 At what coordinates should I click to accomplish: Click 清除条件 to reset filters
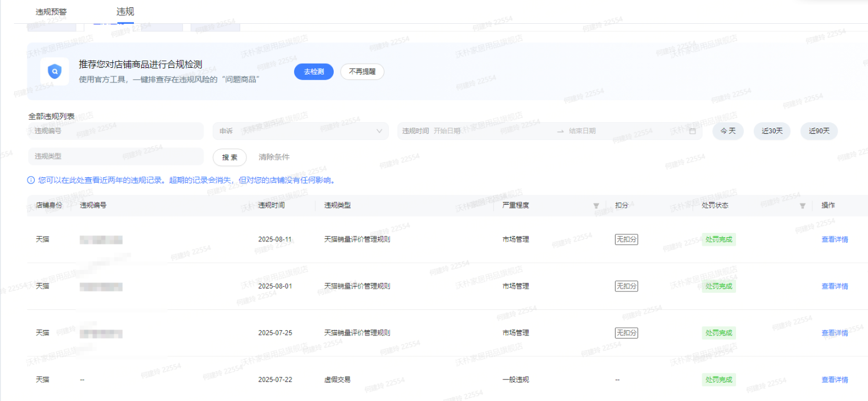pos(274,157)
